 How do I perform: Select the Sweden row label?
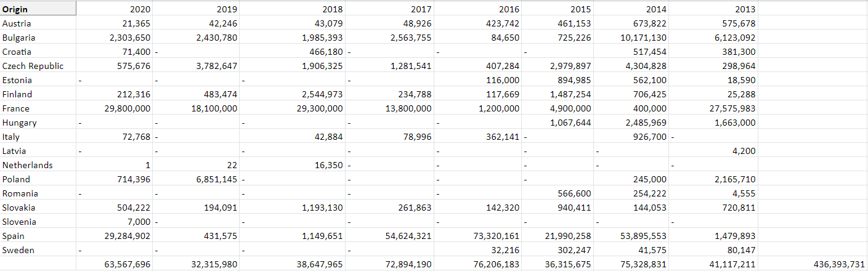[38, 250]
